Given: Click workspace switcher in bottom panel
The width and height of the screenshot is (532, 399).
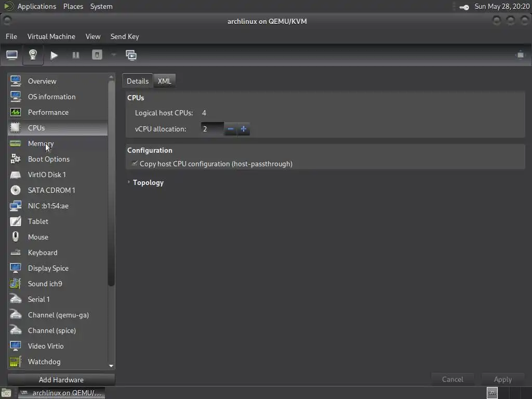Looking at the screenshot, I should [x=509, y=393].
